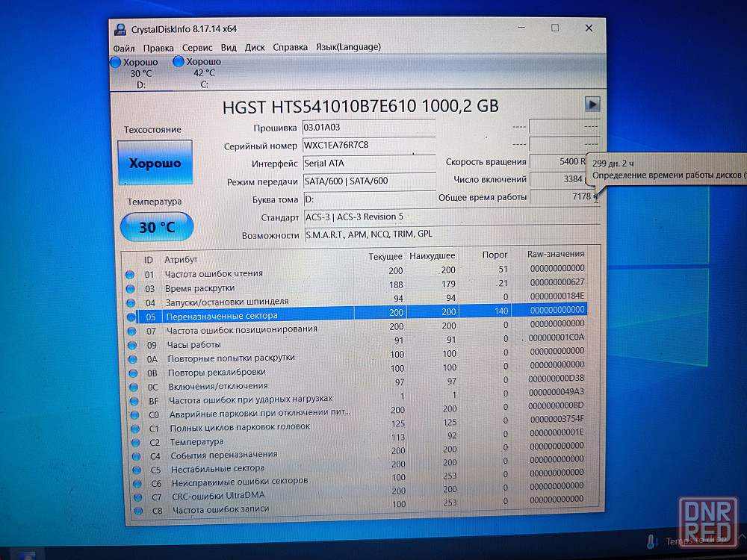Image resolution: width=747 pixels, height=560 pixels.
Task: Click the serial number field WXC1EA76R7C8
Action: pyautogui.click(x=369, y=145)
